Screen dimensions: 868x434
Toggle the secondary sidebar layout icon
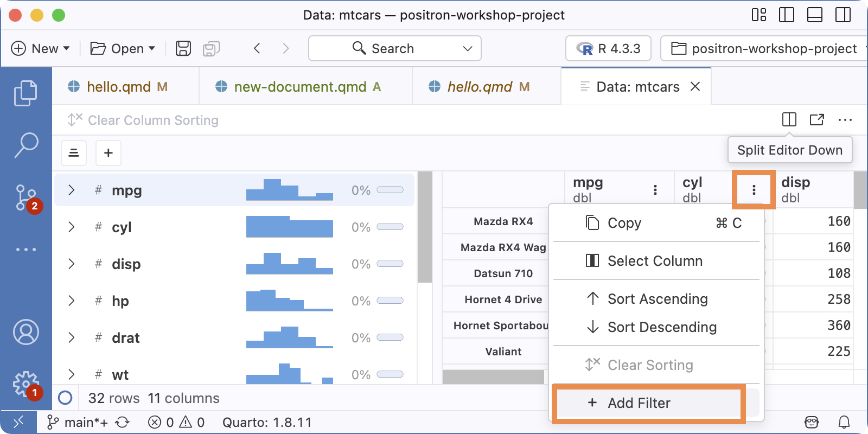[x=843, y=15]
